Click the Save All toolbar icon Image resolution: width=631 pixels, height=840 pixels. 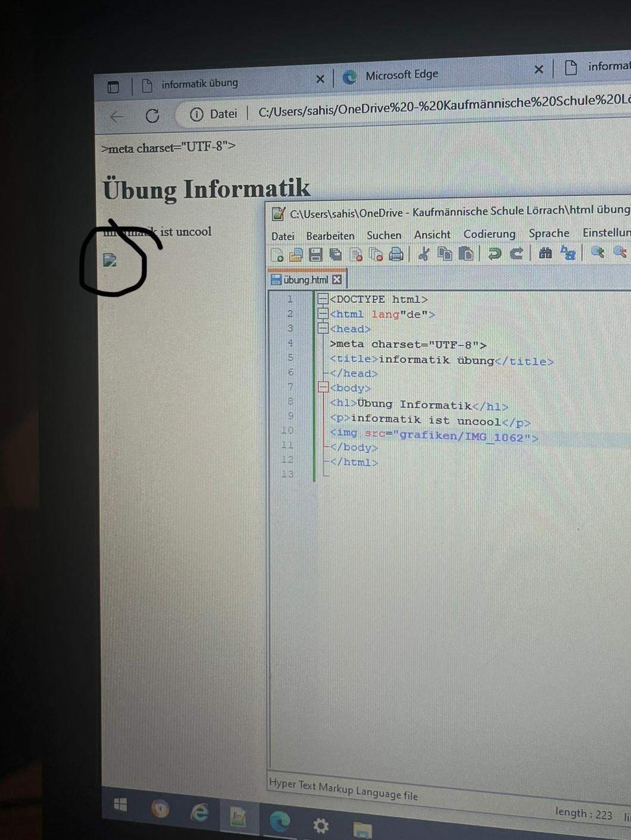[336, 255]
